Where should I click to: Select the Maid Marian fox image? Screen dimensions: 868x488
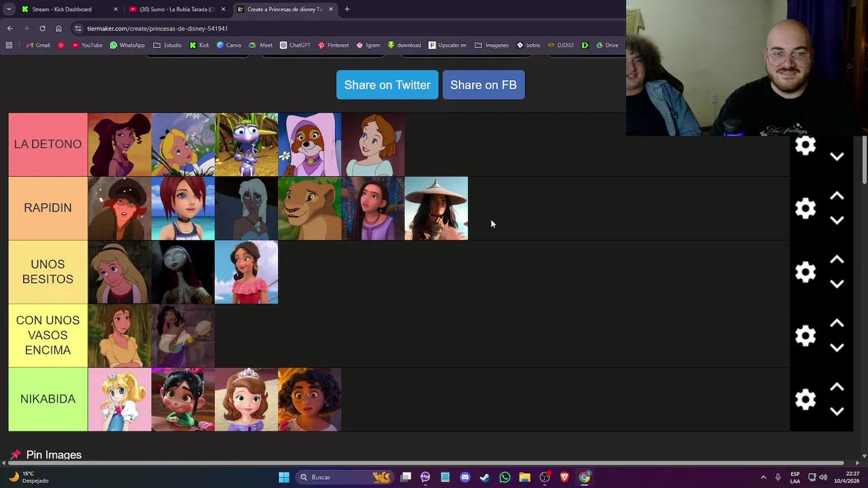pyautogui.click(x=310, y=144)
